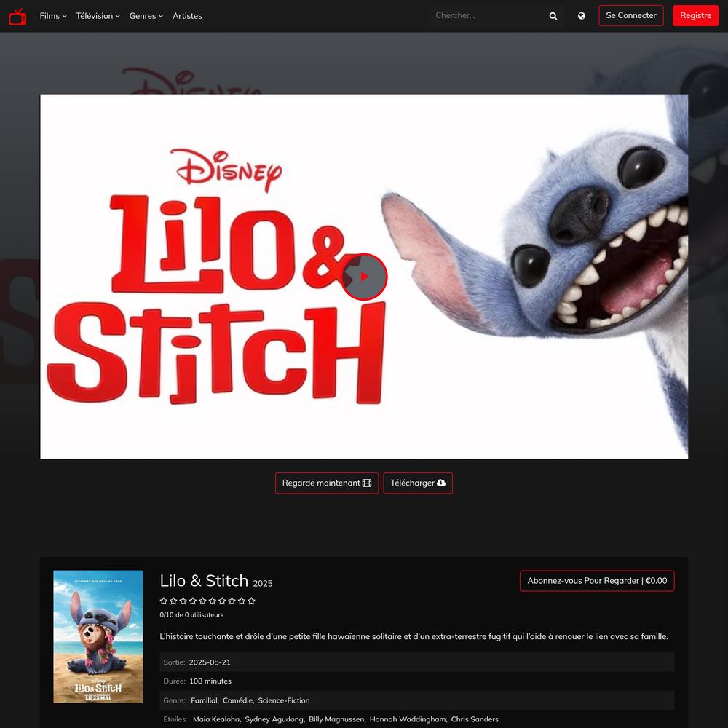
Task: Open the Science-Fiction genre link
Action: [x=284, y=700]
